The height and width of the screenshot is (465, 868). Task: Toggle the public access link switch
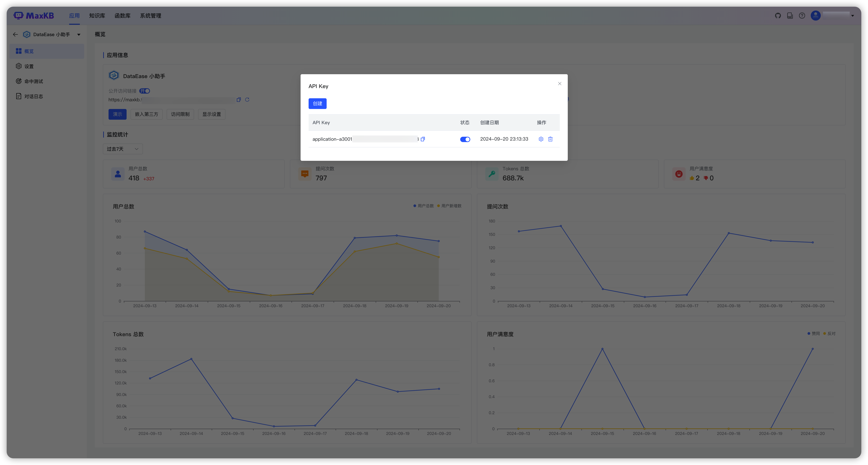[145, 91]
